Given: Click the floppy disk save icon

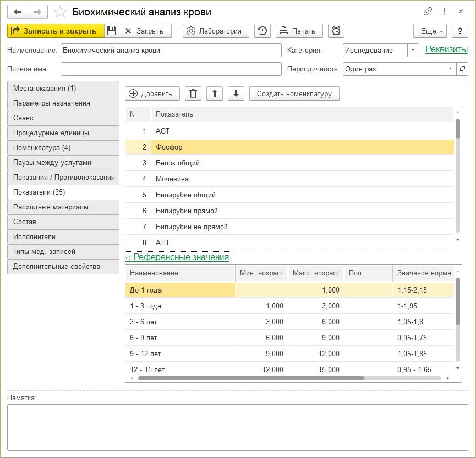Looking at the screenshot, I should tap(112, 31).
